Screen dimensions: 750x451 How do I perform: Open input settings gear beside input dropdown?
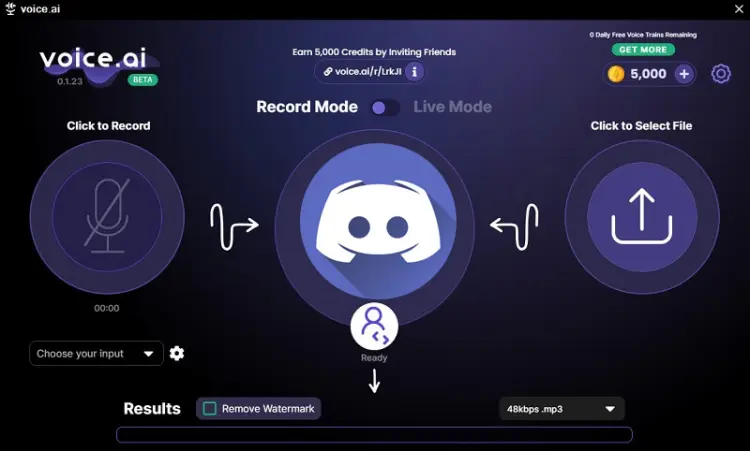[x=176, y=353]
